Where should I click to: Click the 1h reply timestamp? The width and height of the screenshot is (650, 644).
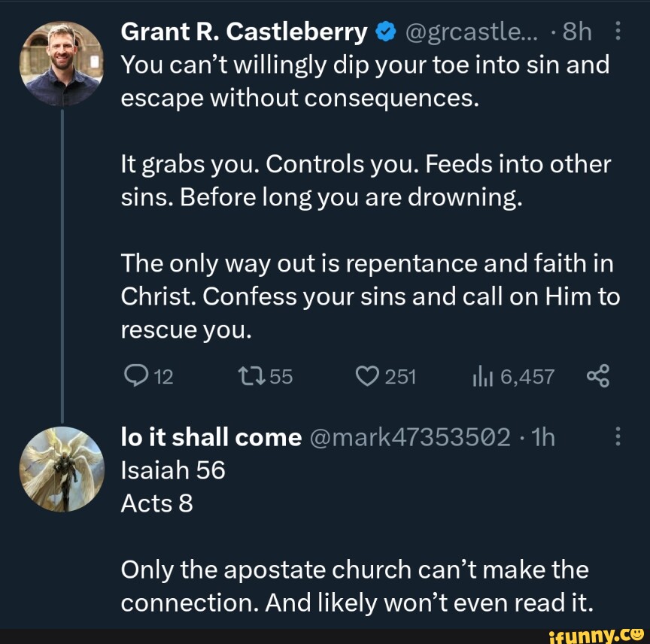pyautogui.click(x=542, y=437)
